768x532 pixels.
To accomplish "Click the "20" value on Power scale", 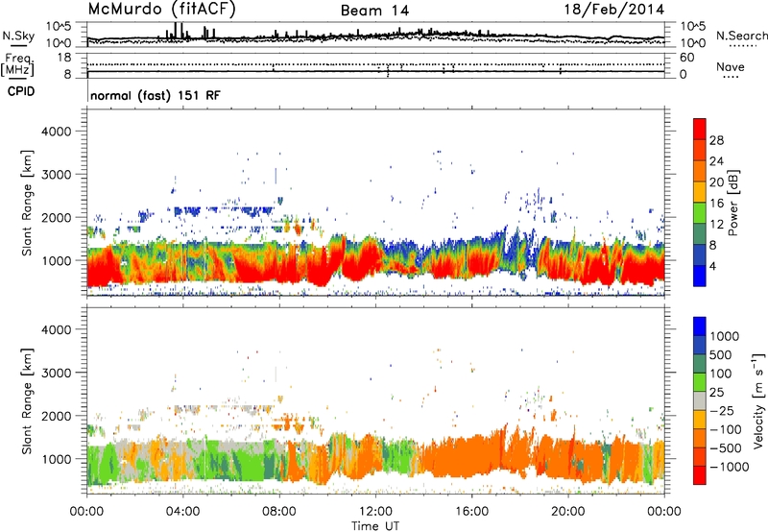I will click(x=716, y=182).
